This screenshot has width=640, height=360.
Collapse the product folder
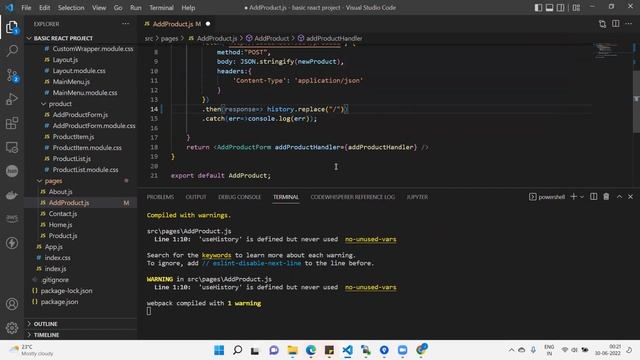[81, 104]
